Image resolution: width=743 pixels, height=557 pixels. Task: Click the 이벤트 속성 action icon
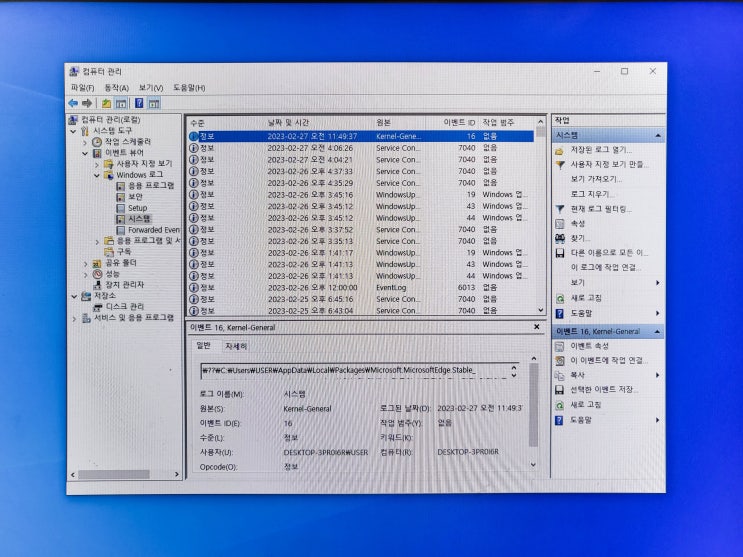(560, 347)
